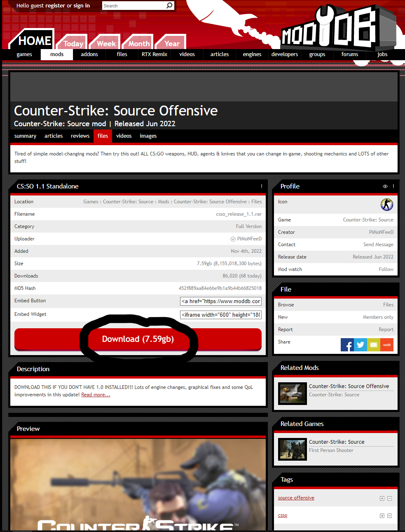Downvote the csso tag

389,516
